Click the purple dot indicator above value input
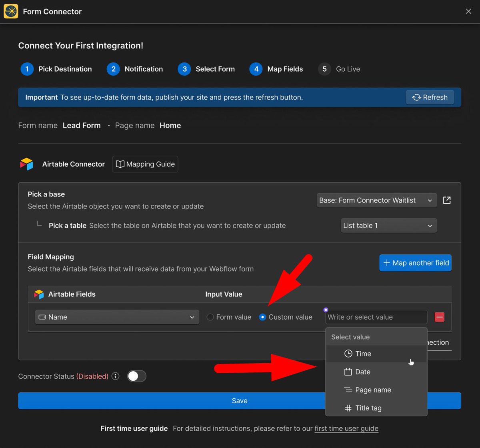 [x=326, y=310]
